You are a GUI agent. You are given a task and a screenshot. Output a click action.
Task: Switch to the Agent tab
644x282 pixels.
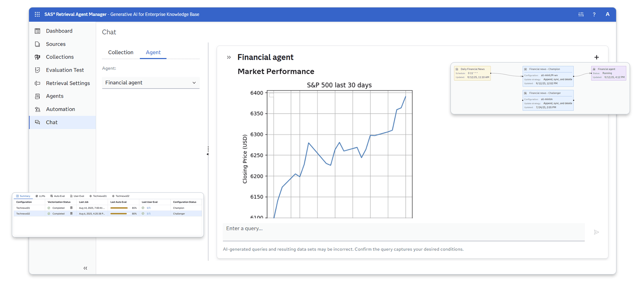tap(153, 52)
